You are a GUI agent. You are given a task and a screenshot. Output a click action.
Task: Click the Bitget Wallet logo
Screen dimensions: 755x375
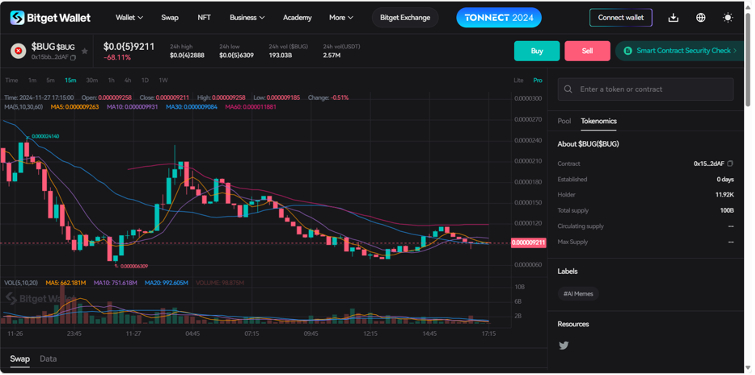pyautogui.click(x=50, y=18)
